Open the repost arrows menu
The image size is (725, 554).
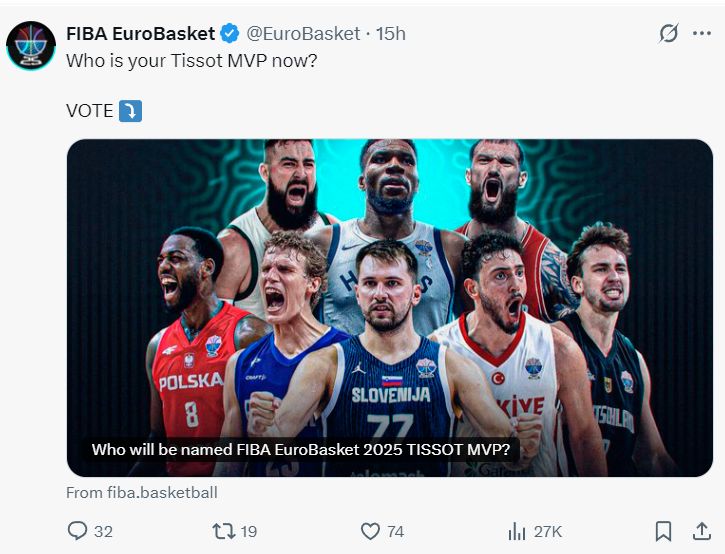coord(224,531)
